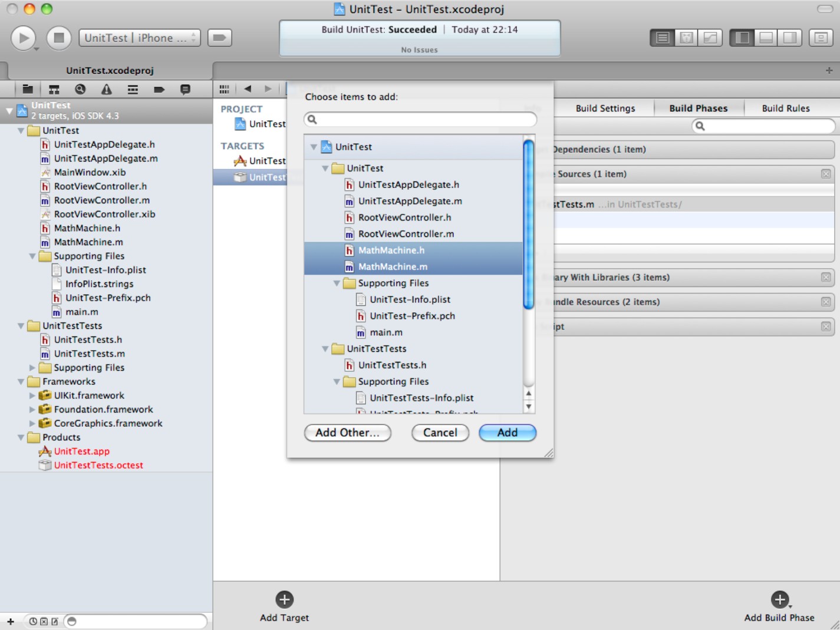Image resolution: width=840 pixels, height=630 pixels.
Task: Collapse the UnitTestTests group in navigator
Action: coord(21,325)
